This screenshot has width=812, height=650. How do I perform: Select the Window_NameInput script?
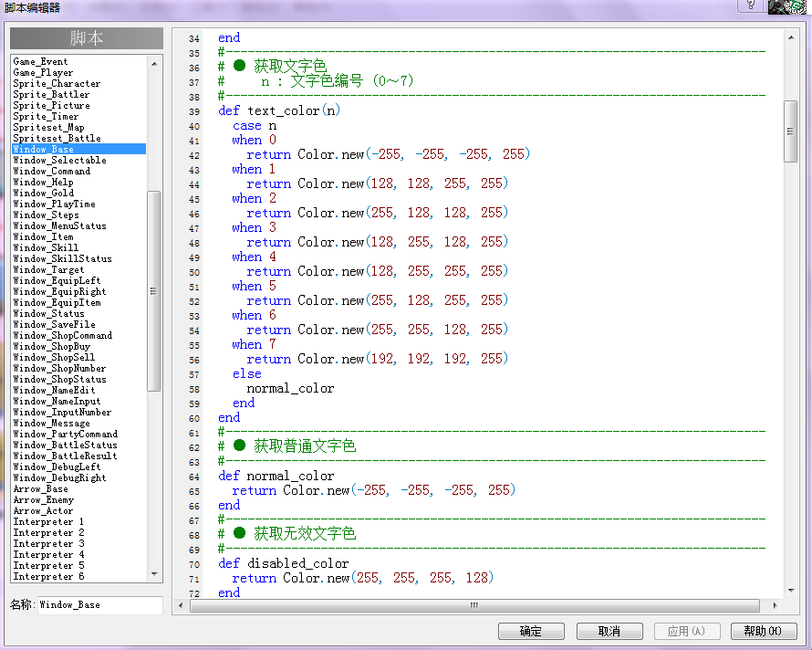(79, 401)
